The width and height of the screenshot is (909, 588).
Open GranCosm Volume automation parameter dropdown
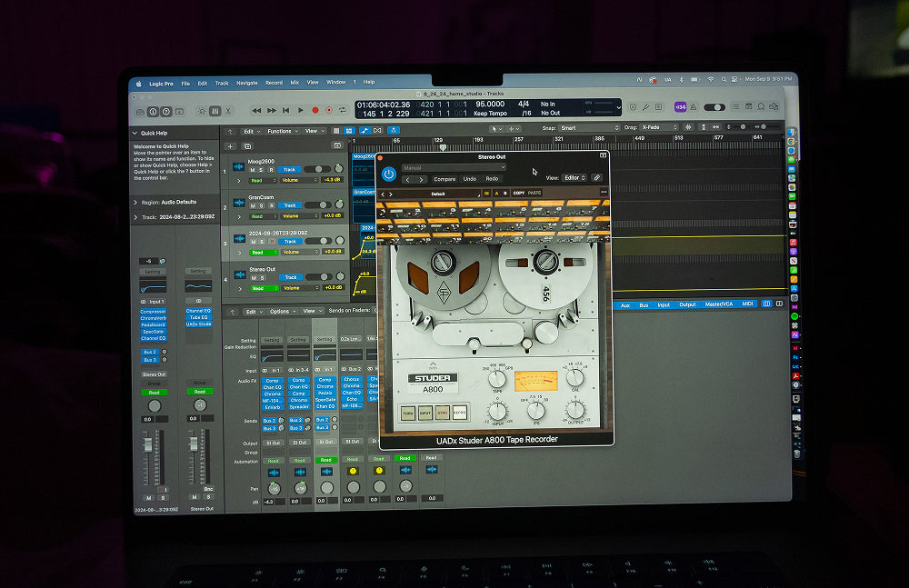click(x=300, y=215)
